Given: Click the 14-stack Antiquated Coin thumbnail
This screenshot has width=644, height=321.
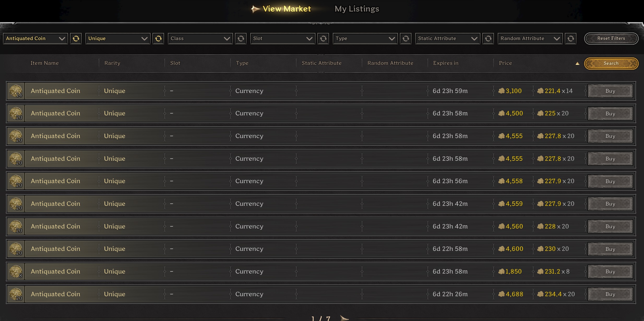Looking at the screenshot, I should [16, 91].
